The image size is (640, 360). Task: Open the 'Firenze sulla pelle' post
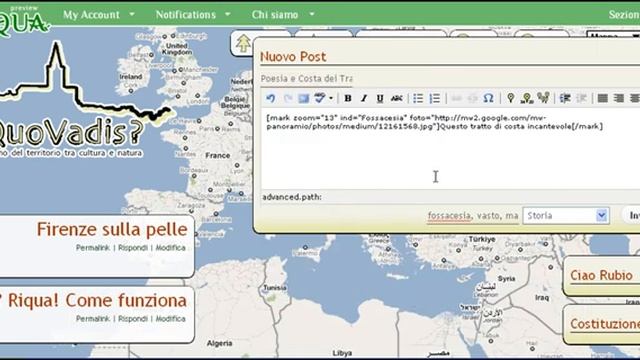112,229
